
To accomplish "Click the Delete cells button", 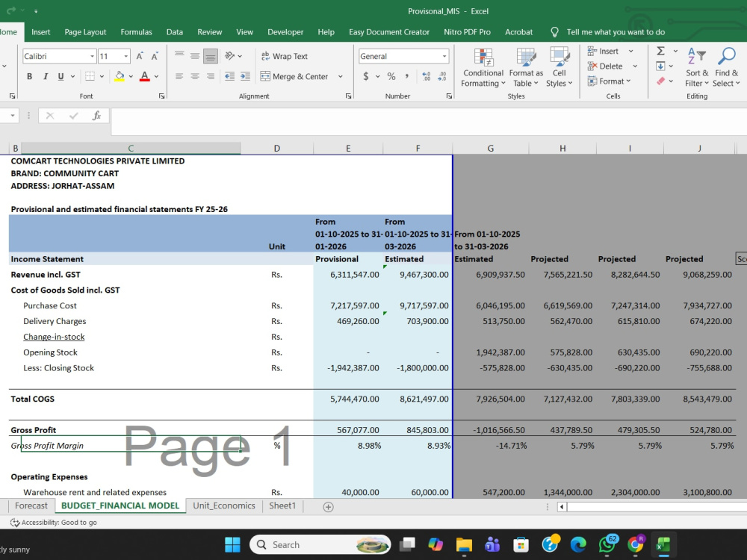I will click(x=605, y=66).
